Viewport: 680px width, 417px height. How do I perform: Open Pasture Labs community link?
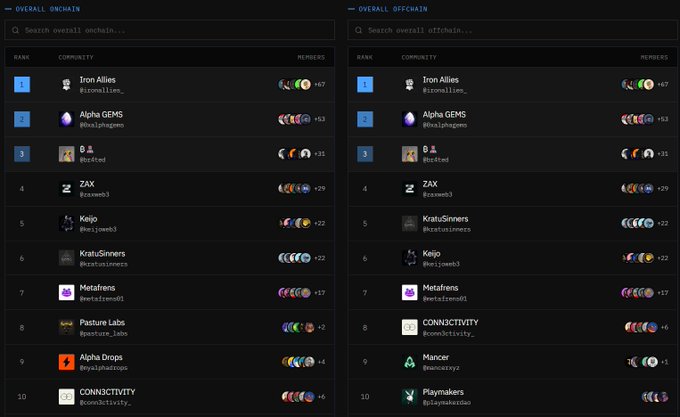point(102,323)
